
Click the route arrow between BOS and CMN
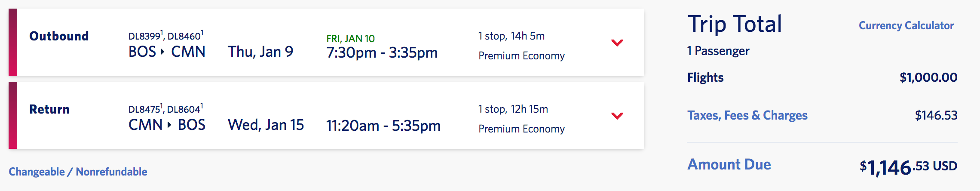click(x=162, y=52)
